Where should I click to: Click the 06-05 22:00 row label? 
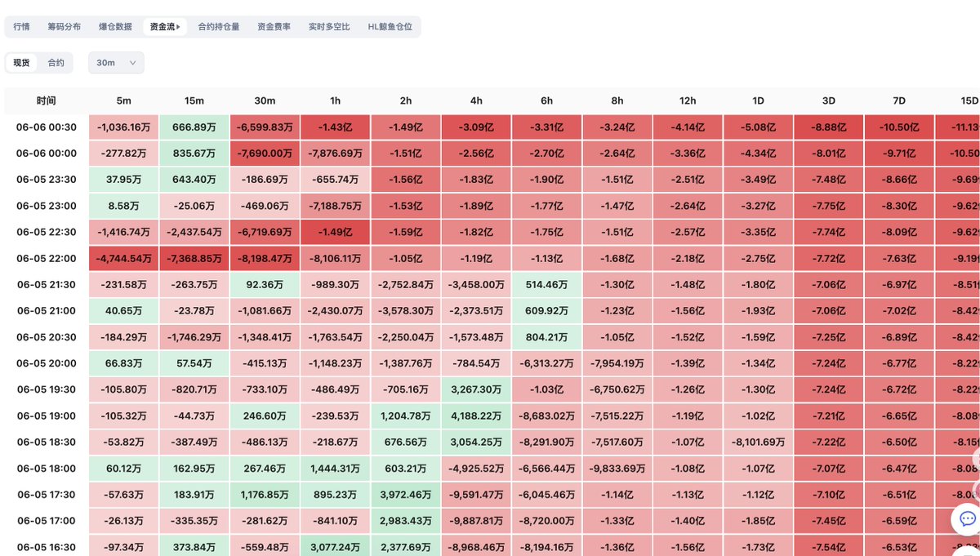click(x=47, y=259)
